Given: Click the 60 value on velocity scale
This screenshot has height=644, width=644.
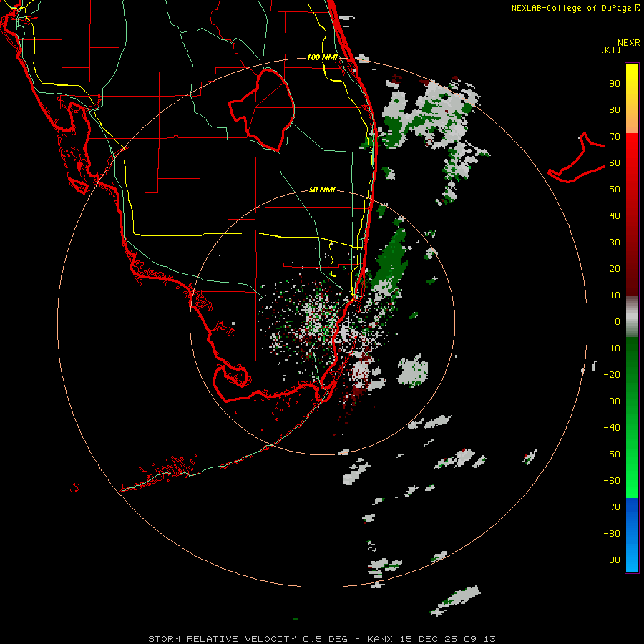Looking at the screenshot, I should pos(615,162).
